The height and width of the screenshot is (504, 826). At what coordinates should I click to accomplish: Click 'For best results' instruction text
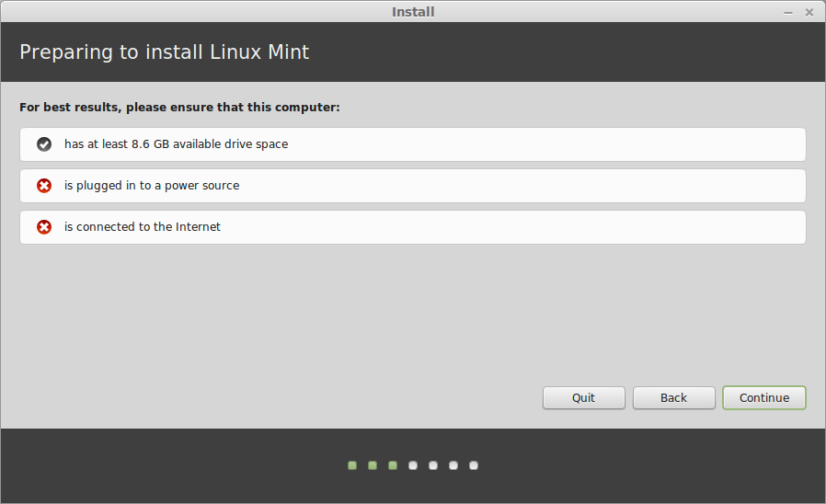click(x=179, y=108)
